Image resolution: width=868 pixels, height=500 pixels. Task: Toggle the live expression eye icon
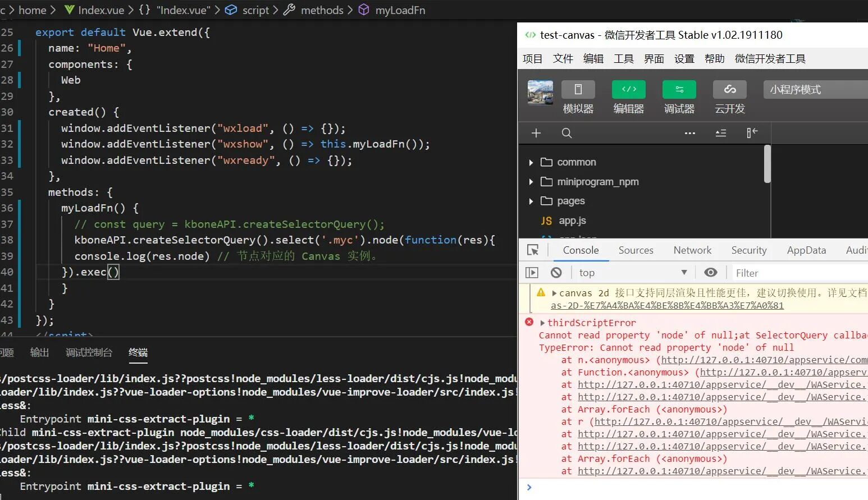(710, 273)
